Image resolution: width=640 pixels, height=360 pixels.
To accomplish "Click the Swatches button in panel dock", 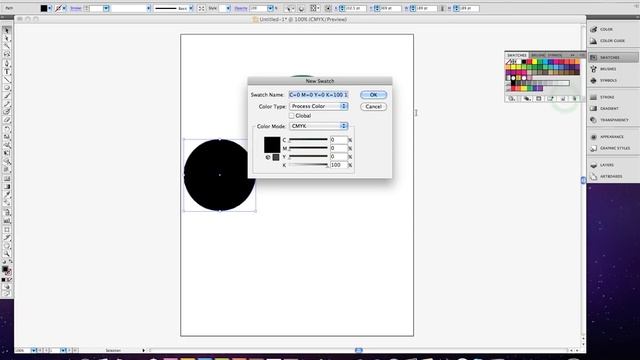I will click(613, 58).
